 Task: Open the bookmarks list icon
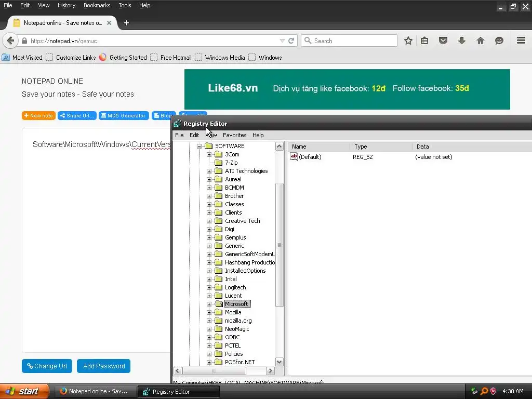(424, 41)
